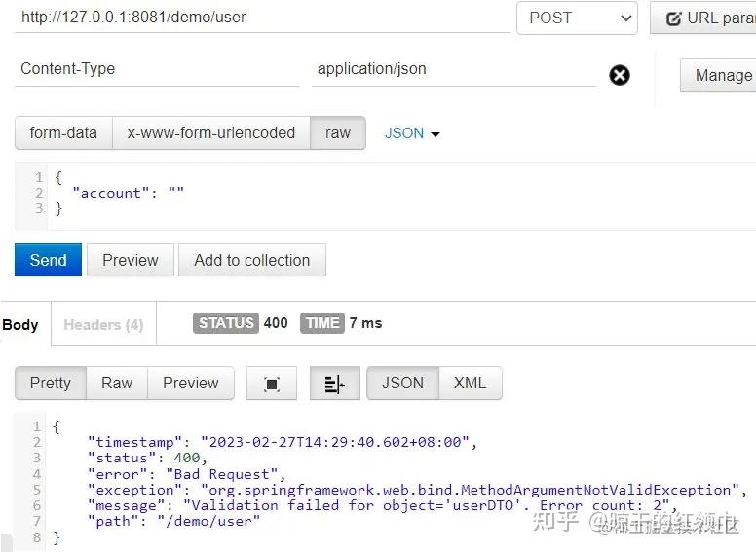Switch to the response Body tab

coord(20,324)
